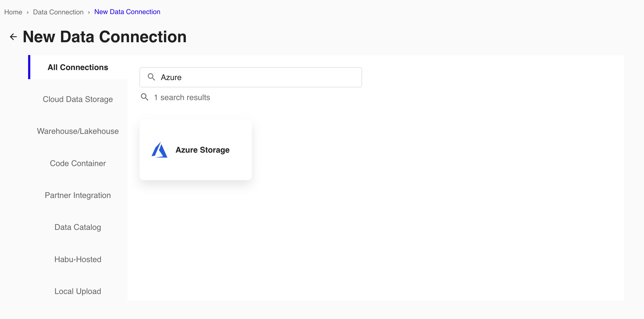Go to the Data Catalog category
The width and height of the screenshot is (644, 319).
pos(78,227)
